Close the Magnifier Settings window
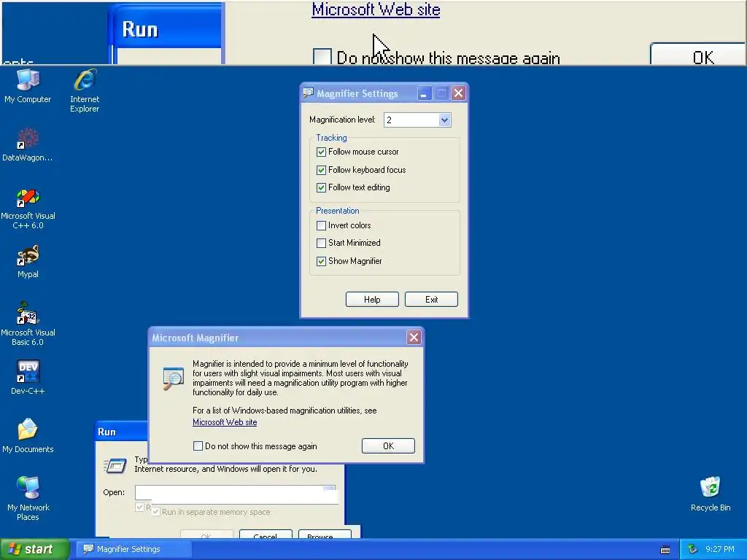The image size is (747, 560). [x=458, y=93]
